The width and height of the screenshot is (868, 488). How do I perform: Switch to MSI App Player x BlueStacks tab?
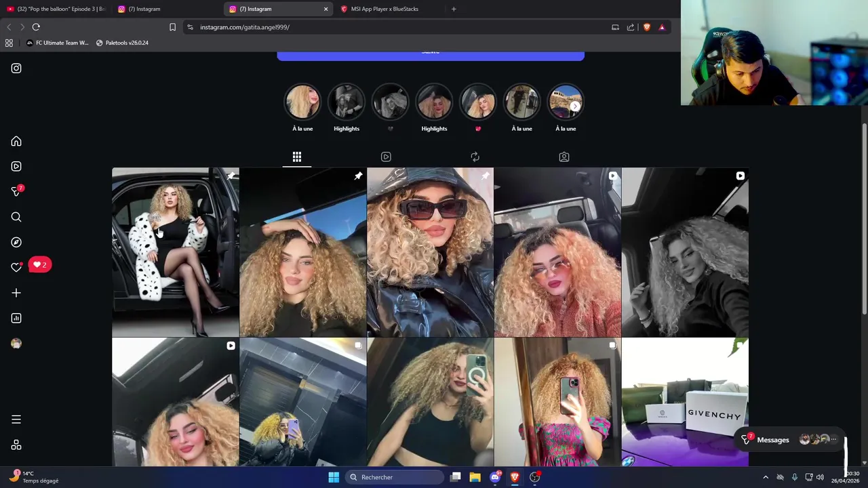pyautogui.click(x=384, y=9)
